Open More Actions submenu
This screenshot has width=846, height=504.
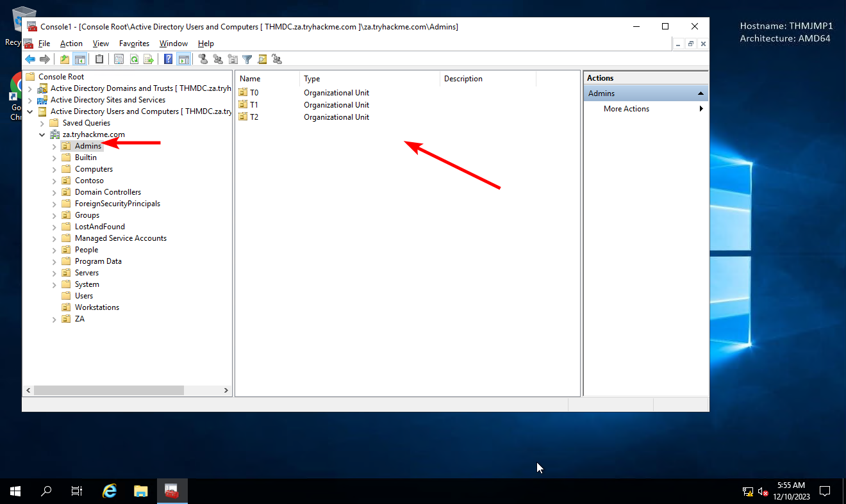[x=646, y=109]
